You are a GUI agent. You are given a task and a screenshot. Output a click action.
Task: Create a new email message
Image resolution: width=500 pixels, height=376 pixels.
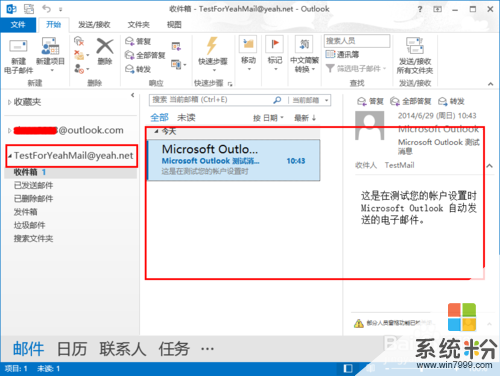click(18, 55)
